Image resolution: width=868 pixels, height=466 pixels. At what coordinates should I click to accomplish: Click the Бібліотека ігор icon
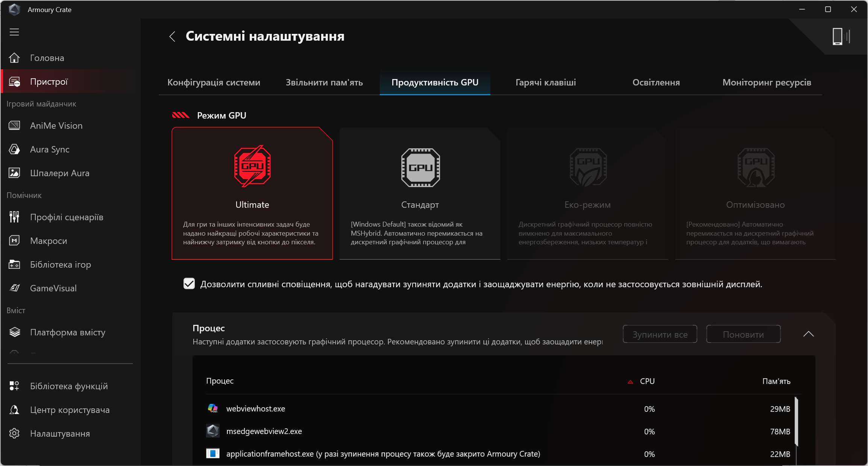click(x=14, y=264)
